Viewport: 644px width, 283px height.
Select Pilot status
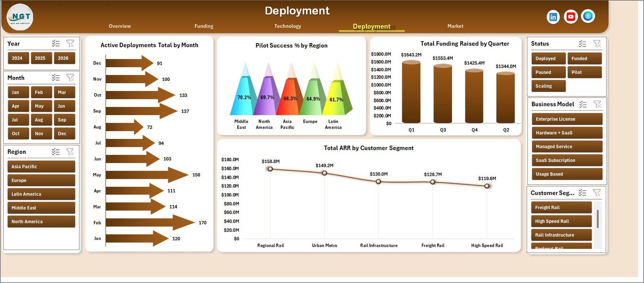point(584,72)
